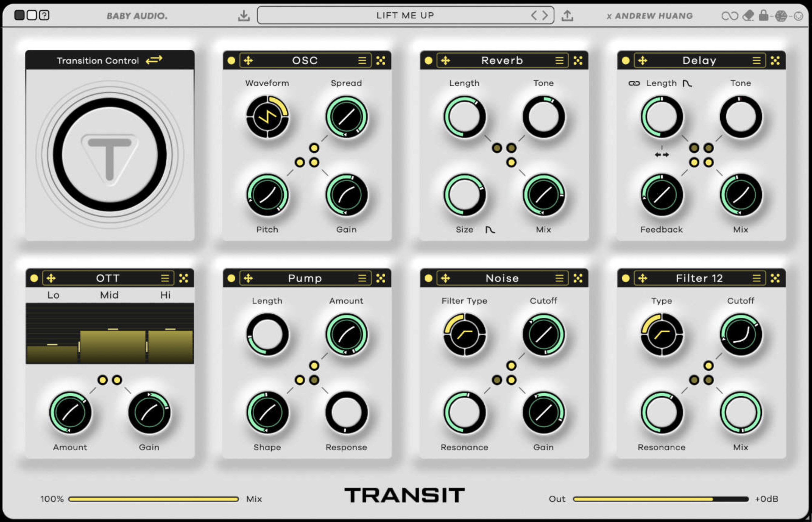
Task: Click the BABY AUDIO. logo text
Action: coord(137,16)
